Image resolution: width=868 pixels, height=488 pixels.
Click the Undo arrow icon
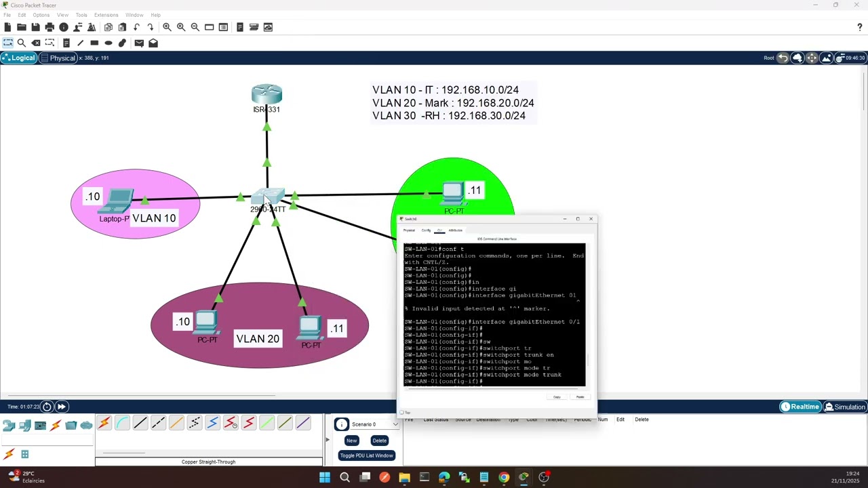pyautogui.click(x=136, y=27)
